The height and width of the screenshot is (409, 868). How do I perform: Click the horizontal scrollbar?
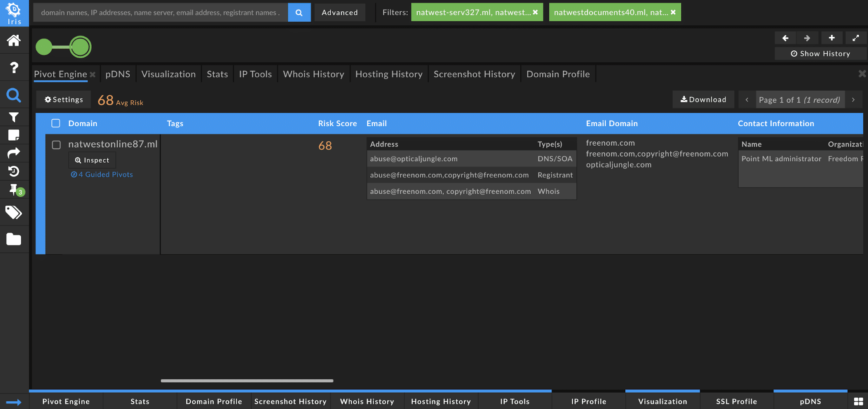247,381
